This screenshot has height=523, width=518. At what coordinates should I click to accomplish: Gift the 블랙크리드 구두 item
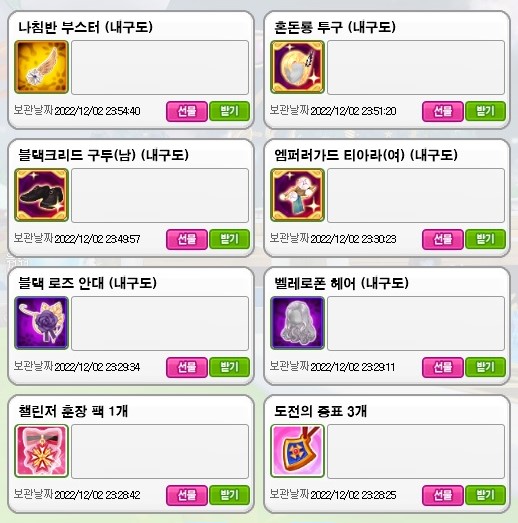point(187,239)
